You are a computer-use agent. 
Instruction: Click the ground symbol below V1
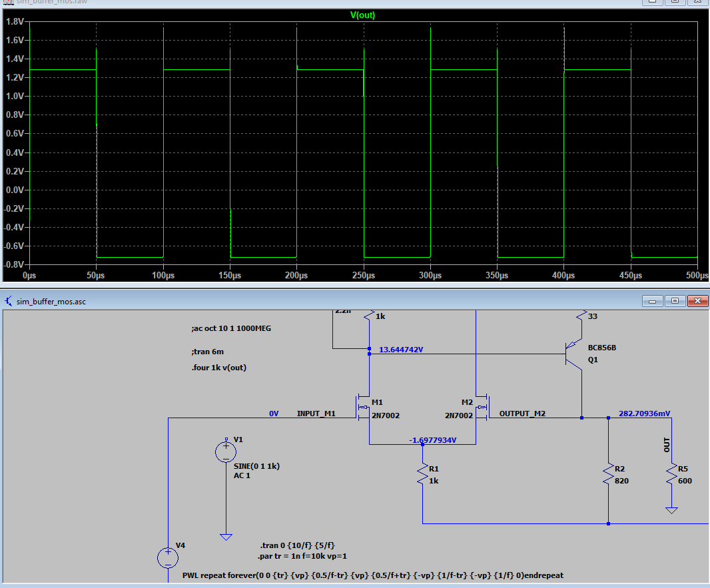(x=226, y=537)
